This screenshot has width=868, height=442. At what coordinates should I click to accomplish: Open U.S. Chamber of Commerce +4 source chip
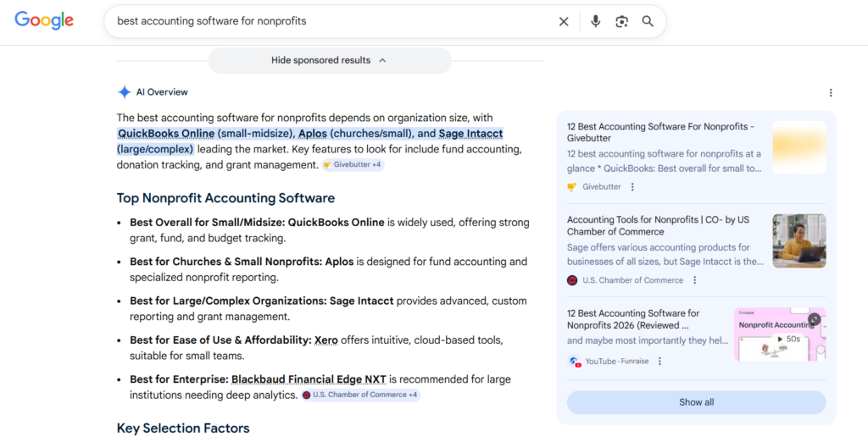(360, 395)
